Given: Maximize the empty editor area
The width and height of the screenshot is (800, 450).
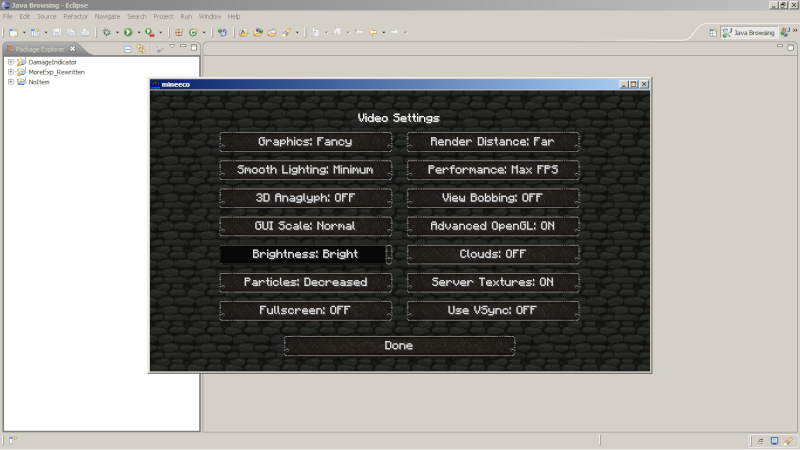Looking at the screenshot, I should 791,47.
